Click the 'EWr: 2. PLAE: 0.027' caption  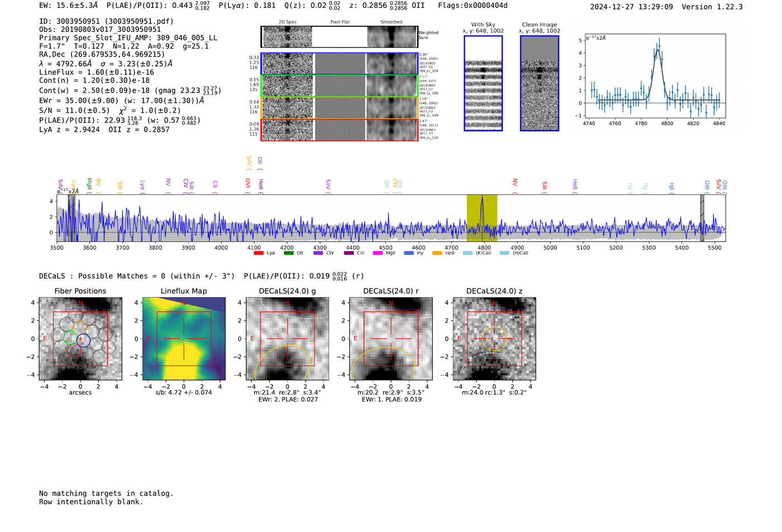coord(288,399)
